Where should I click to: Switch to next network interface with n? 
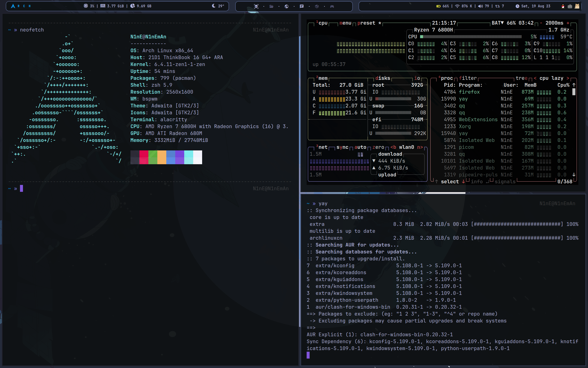point(420,147)
